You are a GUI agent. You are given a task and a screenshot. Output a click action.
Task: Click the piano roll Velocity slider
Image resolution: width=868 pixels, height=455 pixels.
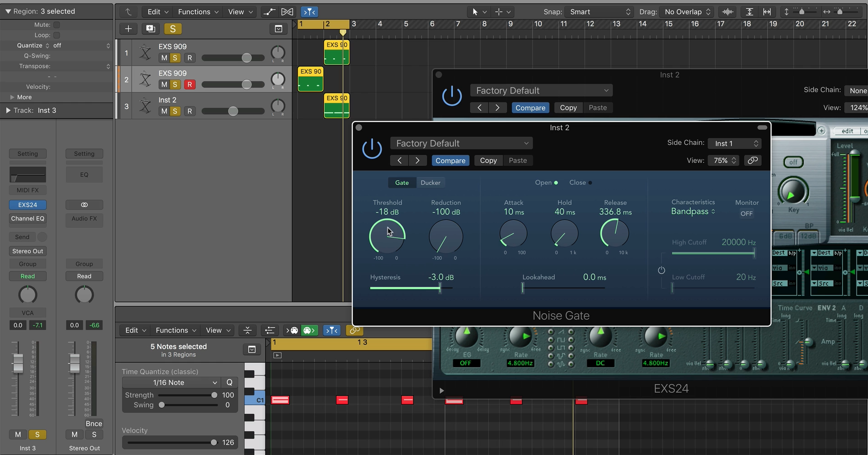pyautogui.click(x=170, y=442)
